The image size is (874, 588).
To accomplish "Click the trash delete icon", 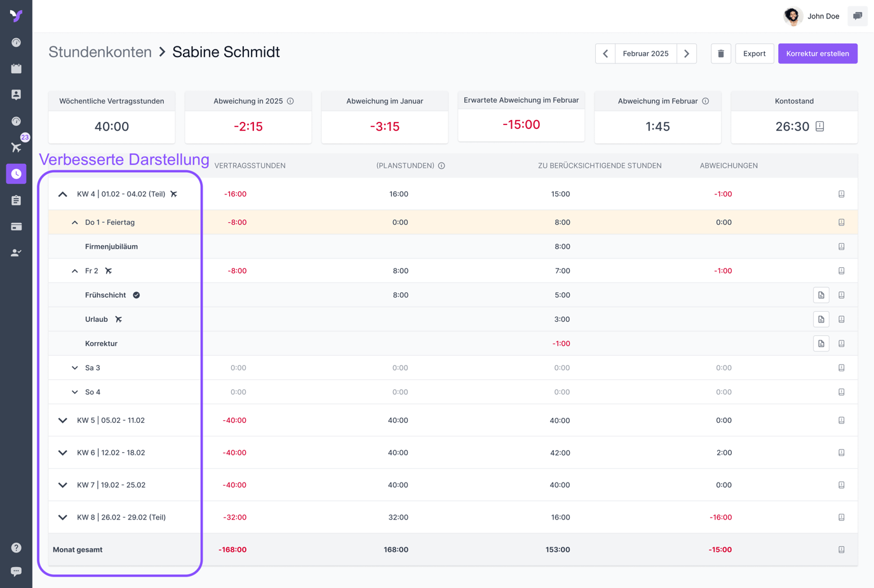I will (x=720, y=54).
